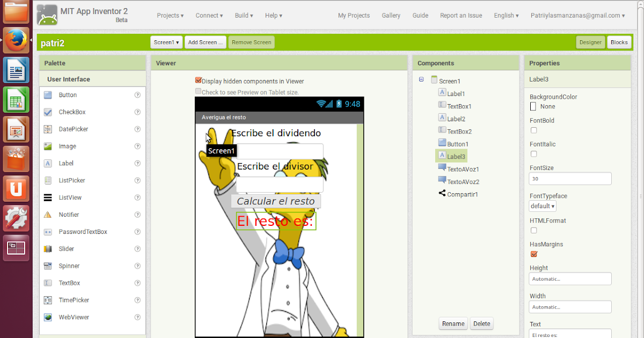Enable the FontBold property for Label3
644x338 pixels.
[x=533, y=130]
